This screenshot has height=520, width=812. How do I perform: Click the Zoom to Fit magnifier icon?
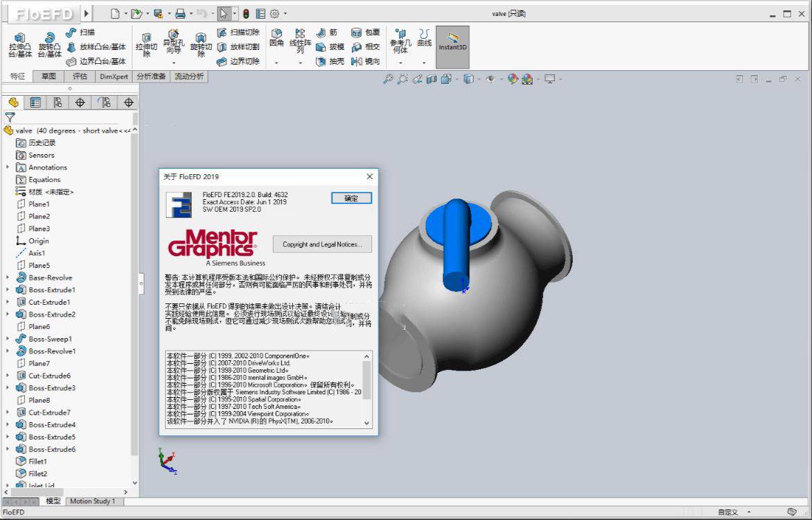pos(388,79)
